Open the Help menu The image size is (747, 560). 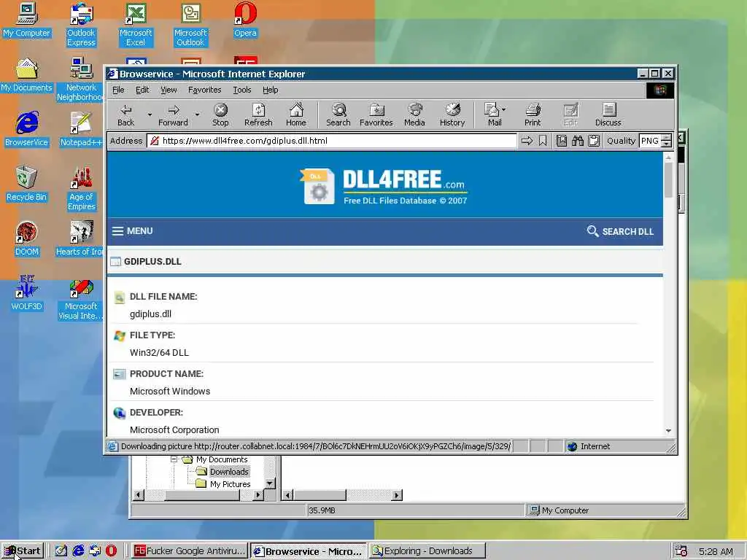tap(270, 90)
